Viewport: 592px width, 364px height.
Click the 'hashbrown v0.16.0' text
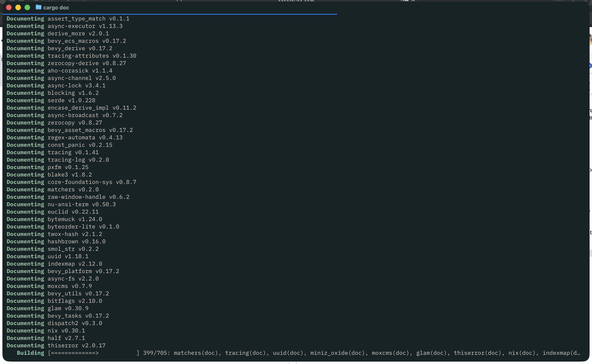click(77, 242)
